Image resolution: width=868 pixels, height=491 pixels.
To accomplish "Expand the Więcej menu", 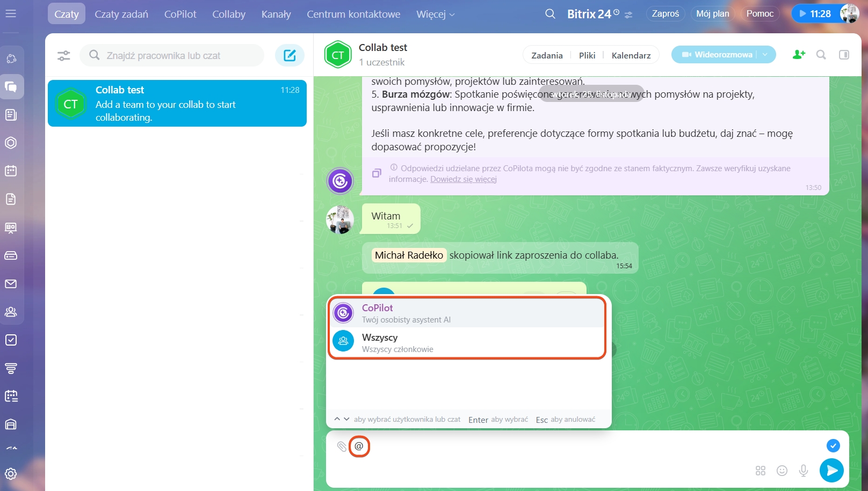I will (x=435, y=14).
